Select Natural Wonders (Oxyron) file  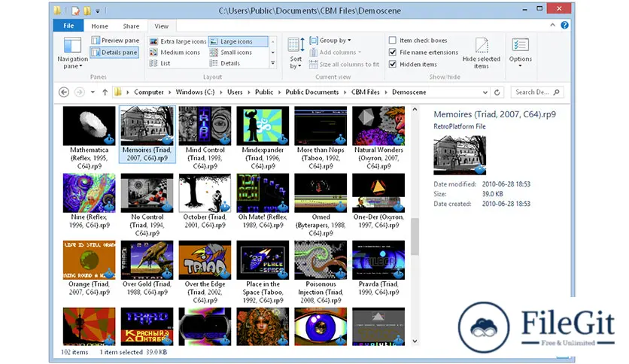(378, 138)
